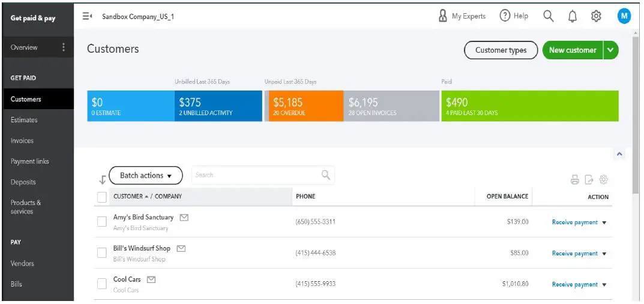Viewport: 644px width, 304px height.
Task: Export the customer list
Action: pos(589,180)
